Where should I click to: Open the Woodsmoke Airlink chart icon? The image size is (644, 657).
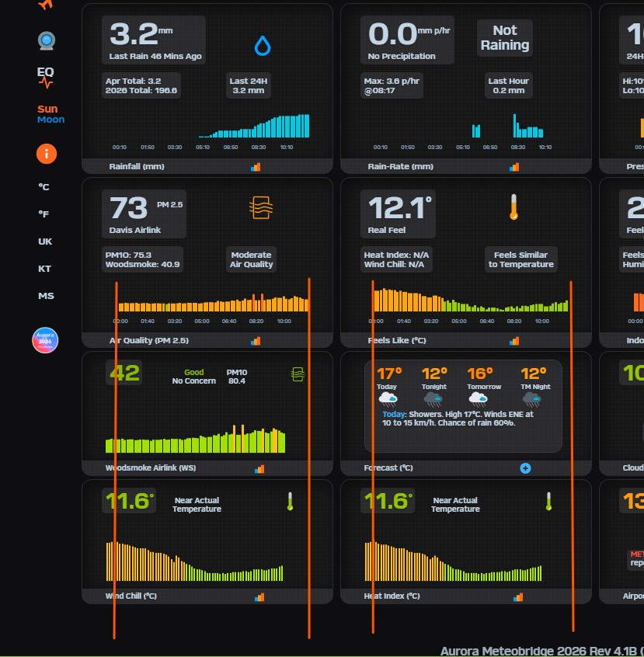[x=259, y=468]
